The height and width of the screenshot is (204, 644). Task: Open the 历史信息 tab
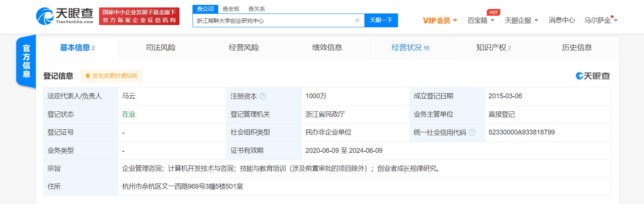tap(577, 47)
